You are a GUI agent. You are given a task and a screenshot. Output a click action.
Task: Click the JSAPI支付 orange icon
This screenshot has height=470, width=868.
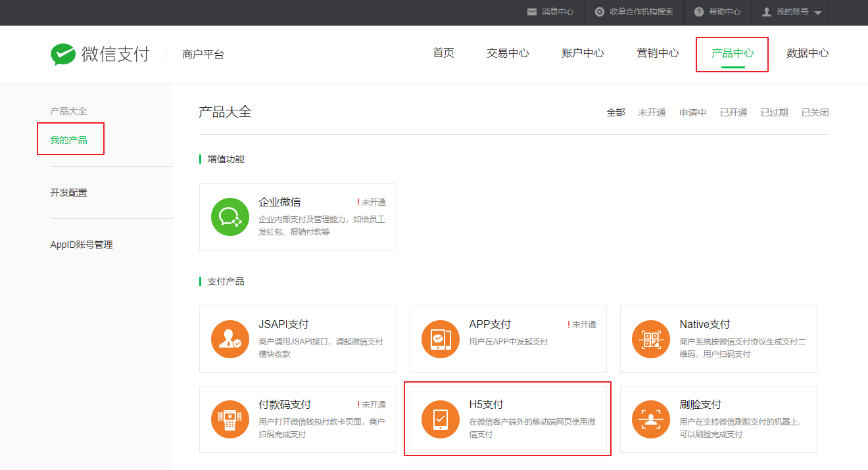(x=230, y=339)
